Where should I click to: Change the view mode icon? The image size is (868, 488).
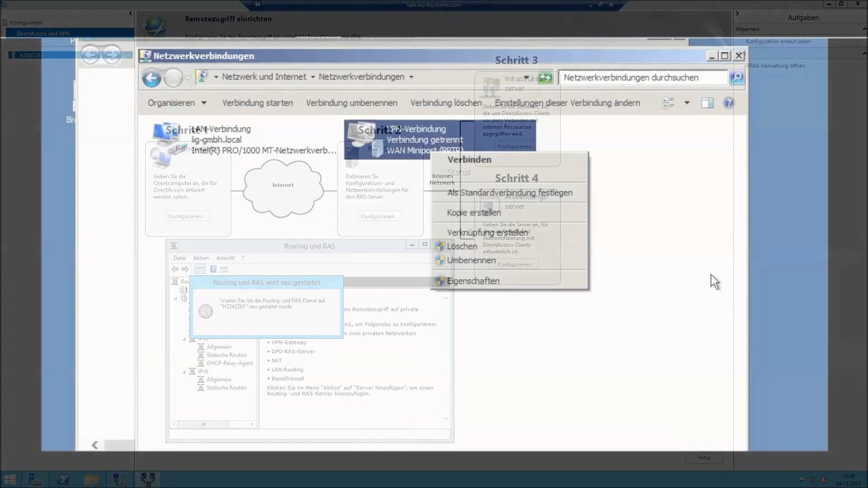tap(669, 103)
